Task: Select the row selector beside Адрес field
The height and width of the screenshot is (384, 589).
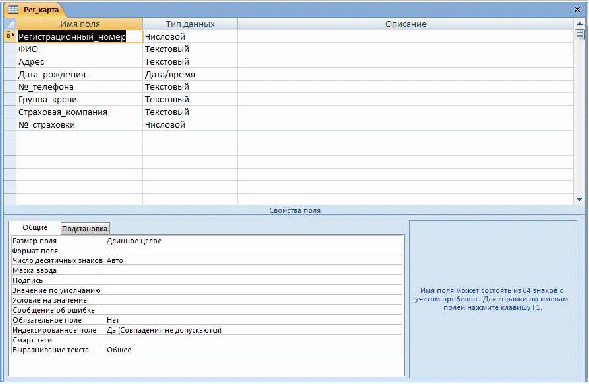Action: tap(10, 62)
